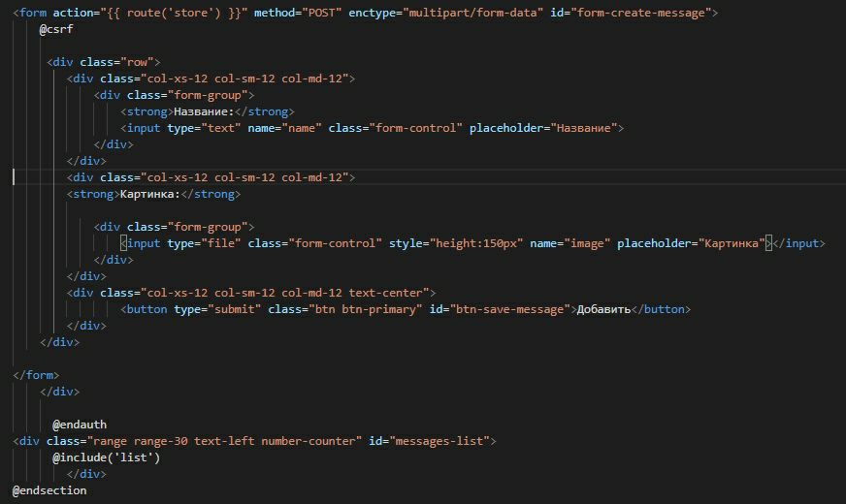
Task: Click the @csrf directive line
Action: [x=56, y=29]
